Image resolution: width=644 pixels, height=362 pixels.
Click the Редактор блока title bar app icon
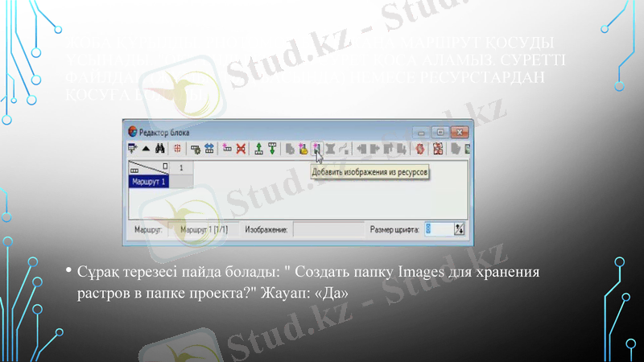pos(132,132)
